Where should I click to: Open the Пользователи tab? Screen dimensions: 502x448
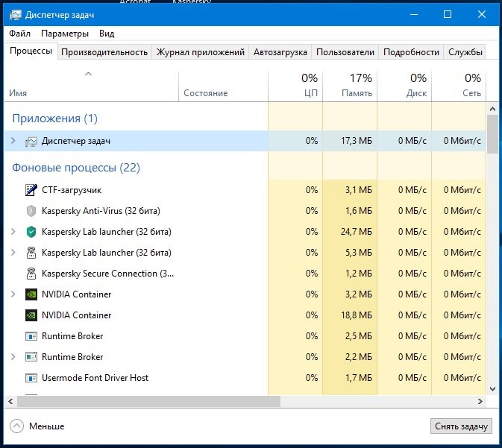click(x=345, y=52)
